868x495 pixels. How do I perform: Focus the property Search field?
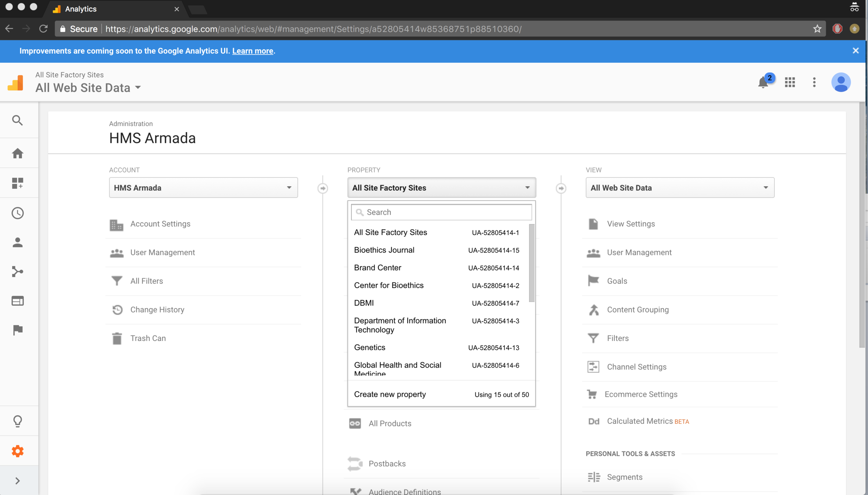pos(442,212)
